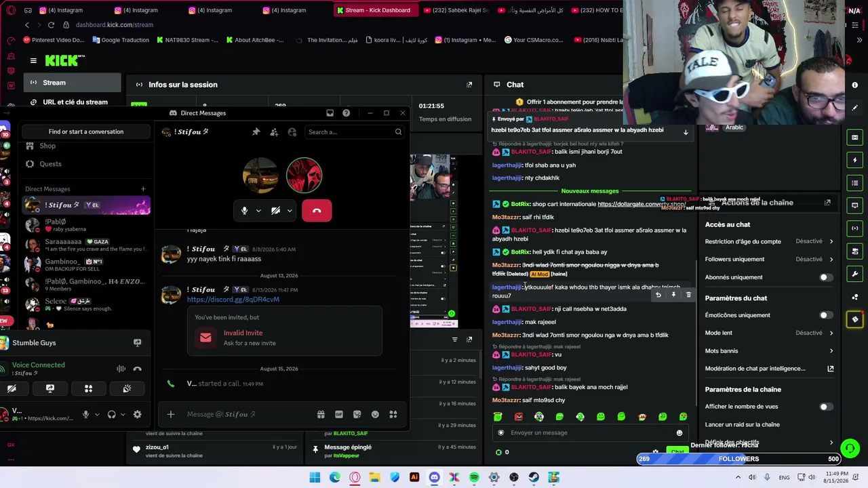Expand microphone options arrow in the call
This screenshot has width=868, height=488.
tap(258, 211)
